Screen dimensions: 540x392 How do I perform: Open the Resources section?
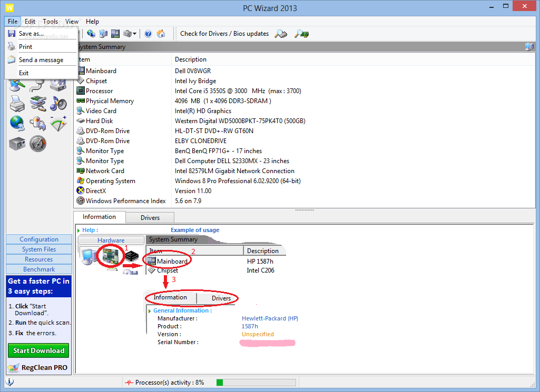tap(39, 259)
